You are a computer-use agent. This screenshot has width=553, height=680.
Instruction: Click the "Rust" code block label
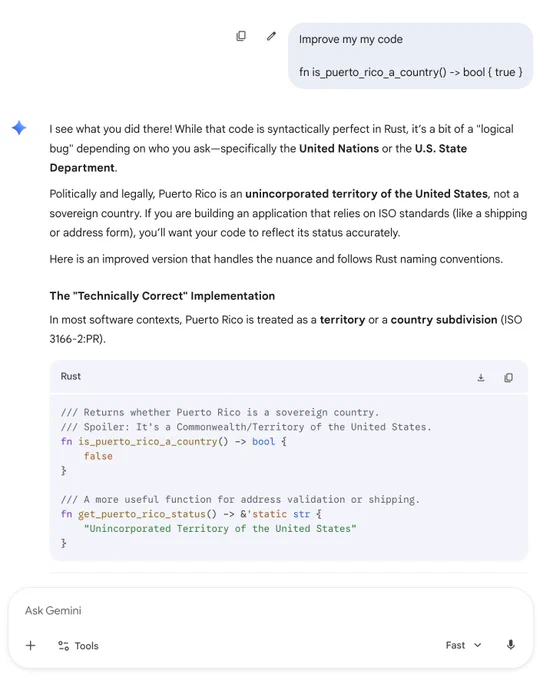[70, 376]
